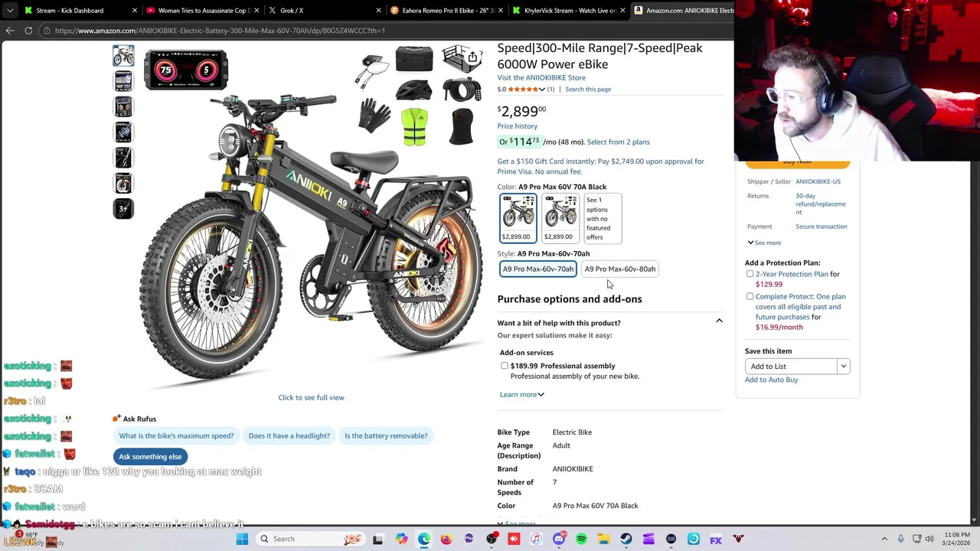Open Discord from the taskbar

[559, 539]
